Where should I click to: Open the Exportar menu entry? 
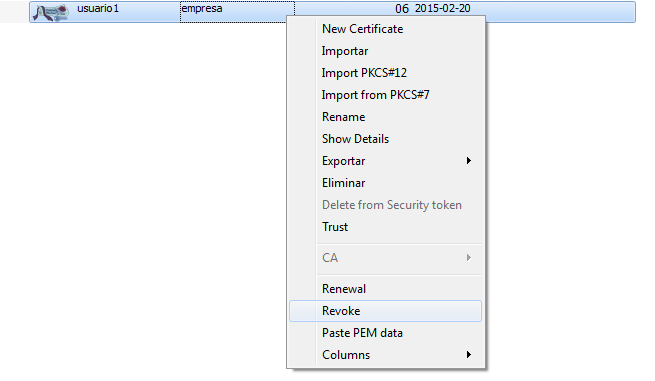386,161
